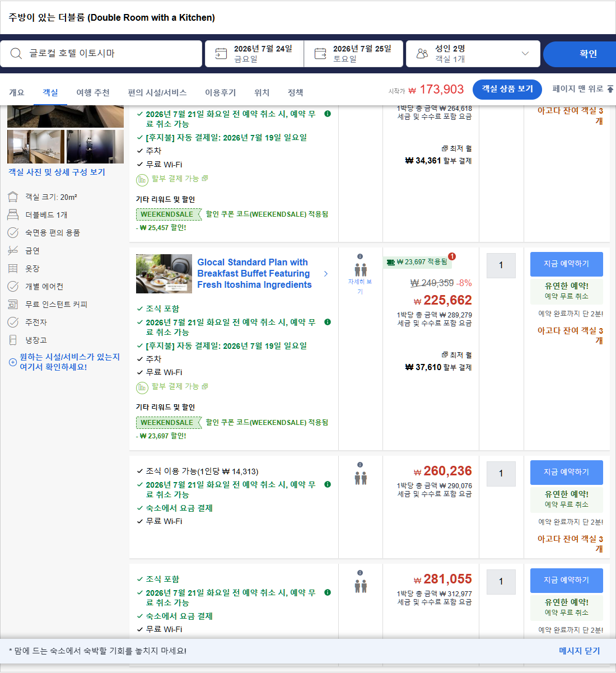
Task: Click the 옷장 wardrobe icon
Action: click(x=13, y=269)
